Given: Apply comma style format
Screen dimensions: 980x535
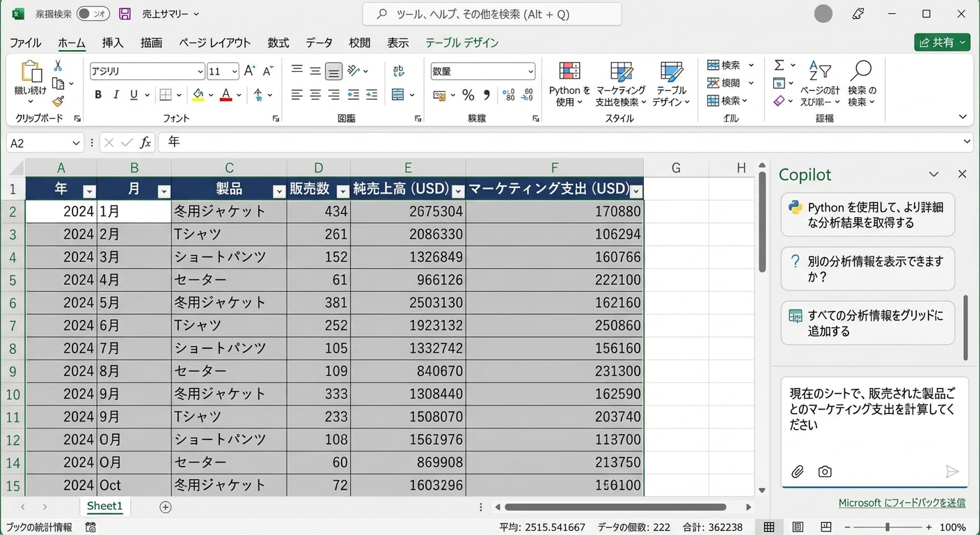Looking at the screenshot, I should tap(487, 95).
